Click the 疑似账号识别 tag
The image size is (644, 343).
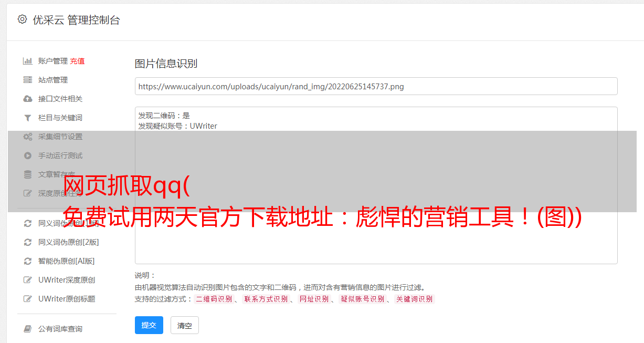click(362, 299)
